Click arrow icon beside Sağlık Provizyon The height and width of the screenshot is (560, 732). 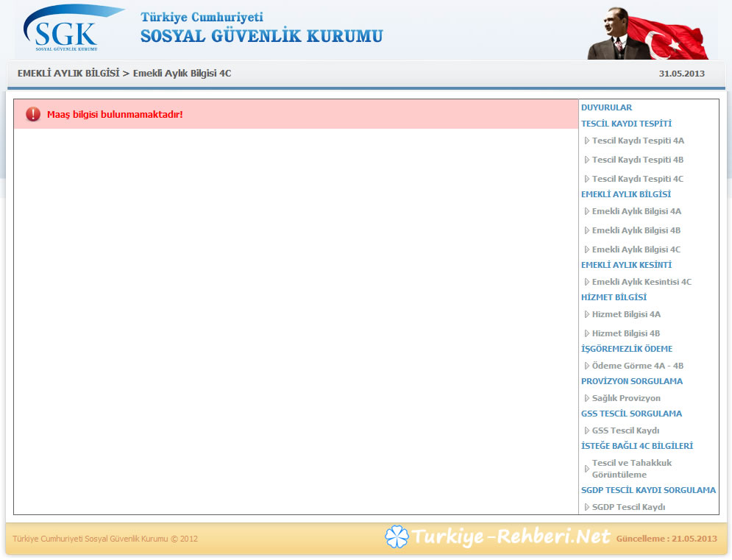click(x=586, y=398)
